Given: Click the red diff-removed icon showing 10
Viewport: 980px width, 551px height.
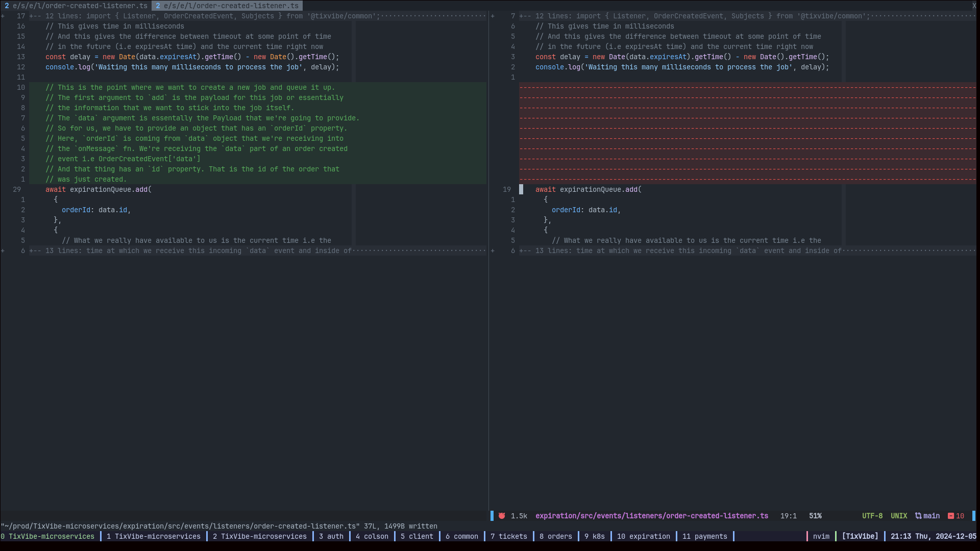Looking at the screenshot, I should click(951, 516).
